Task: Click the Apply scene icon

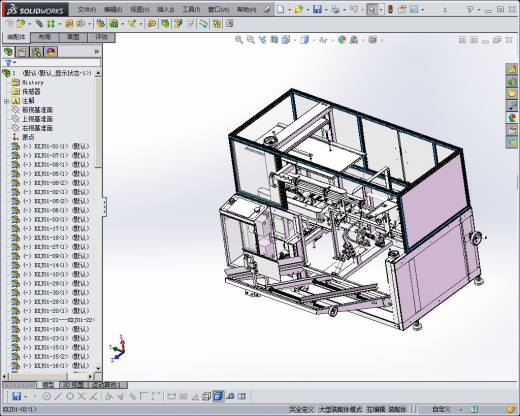Action: tap(354, 40)
